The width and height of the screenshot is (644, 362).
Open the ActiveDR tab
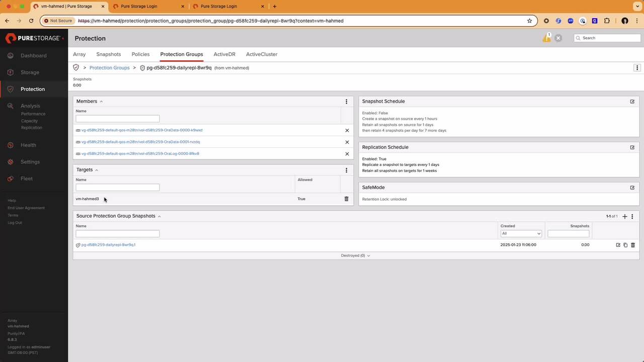[x=224, y=54]
